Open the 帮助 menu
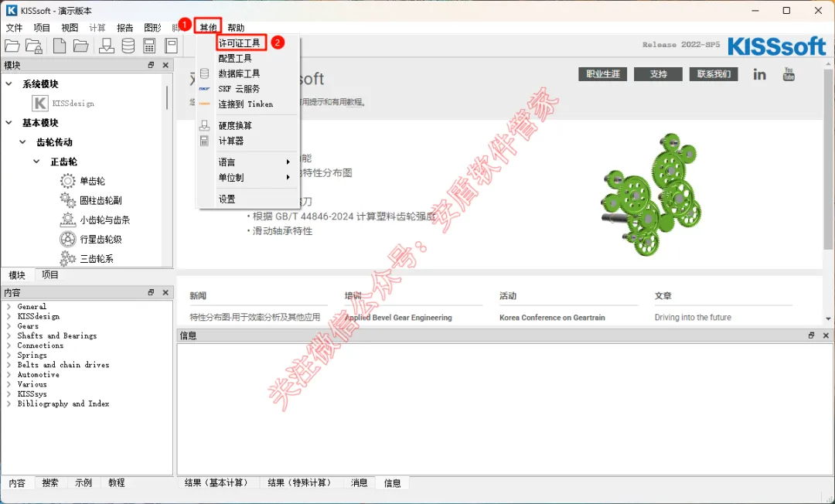Screen dimensions: 835x504 pos(236,28)
